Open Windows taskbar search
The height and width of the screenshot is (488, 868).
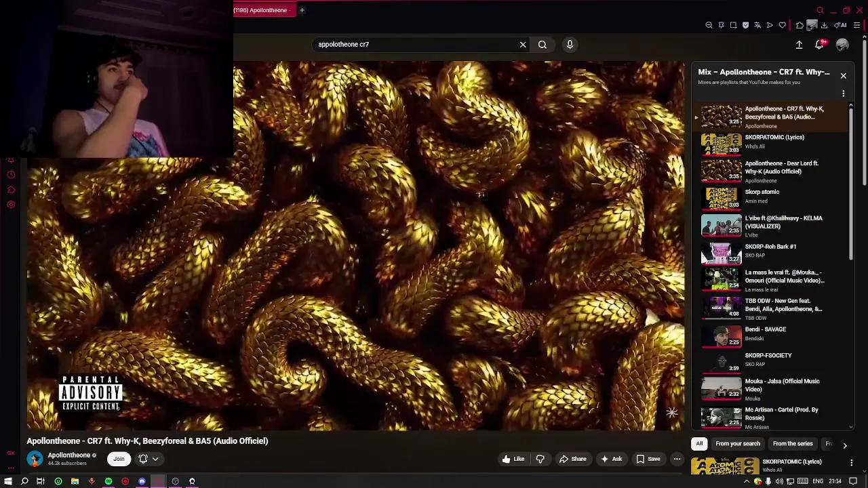[x=24, y=481]
